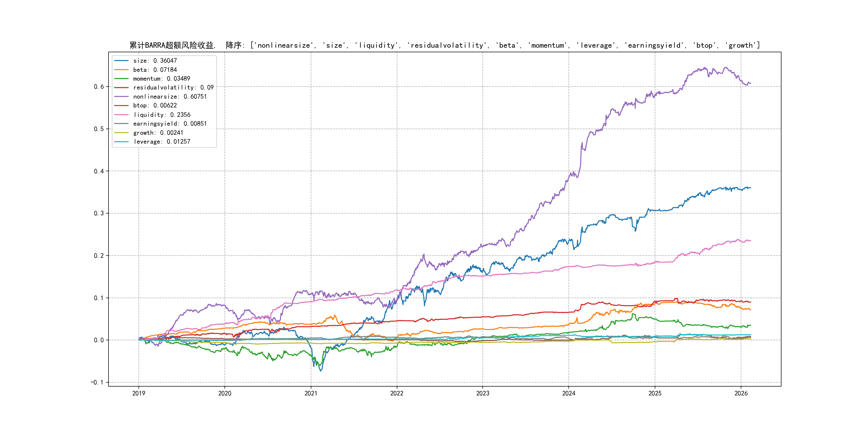Click the blue size legend line swatch
The height and width of the screenshot is (434, 868).
(121, 61)
